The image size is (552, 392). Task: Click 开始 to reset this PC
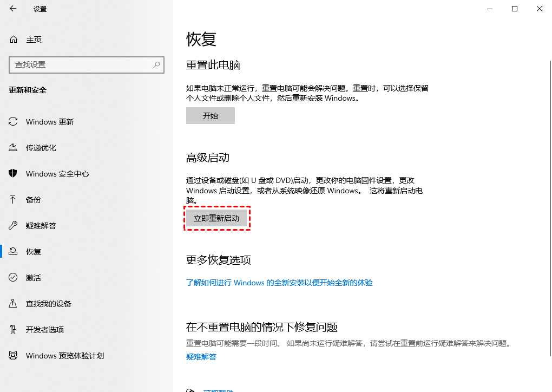coord(210,115)
